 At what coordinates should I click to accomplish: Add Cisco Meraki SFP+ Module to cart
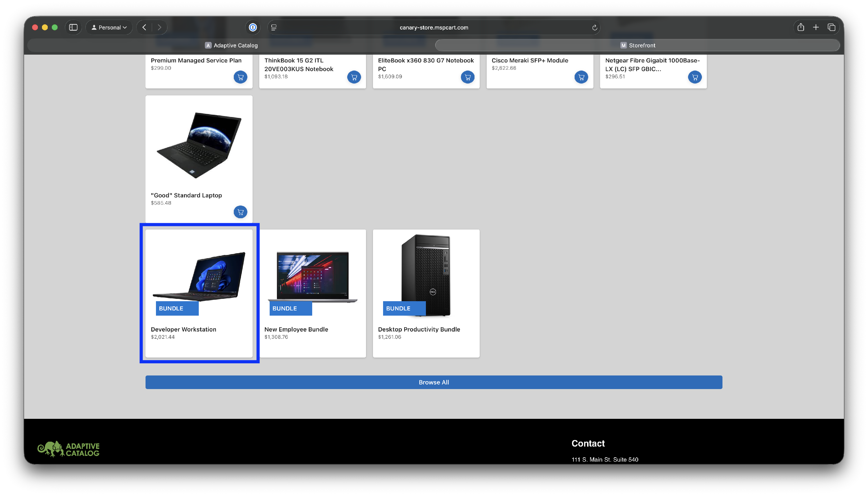pos(581,77)
